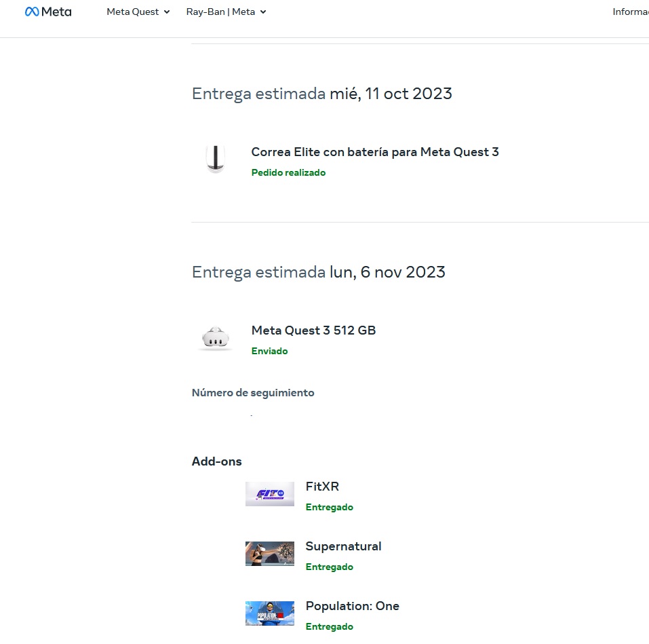This screenshot has width=649, height=644.
Task: Select the Supernatural add-on name
Action: [x=344, y=546]
